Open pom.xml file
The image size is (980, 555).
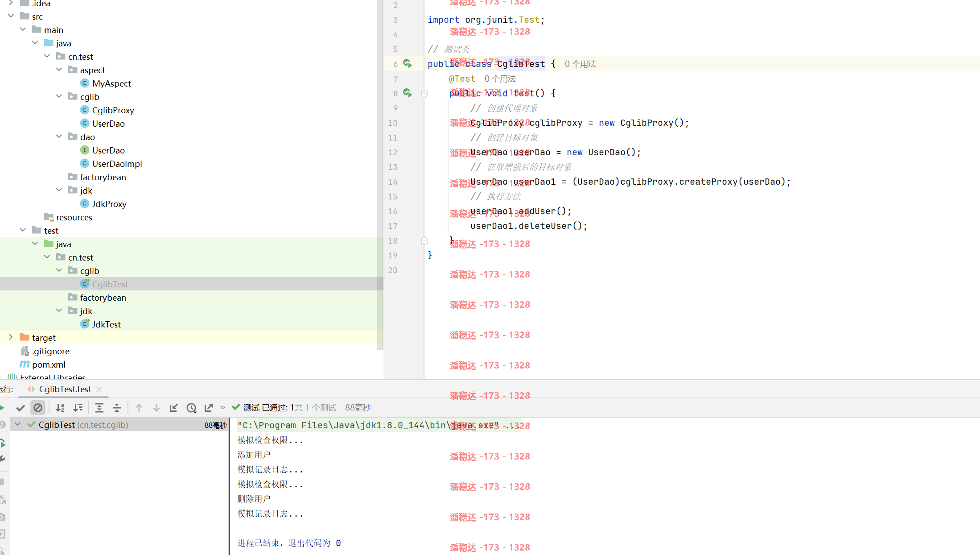43,364
